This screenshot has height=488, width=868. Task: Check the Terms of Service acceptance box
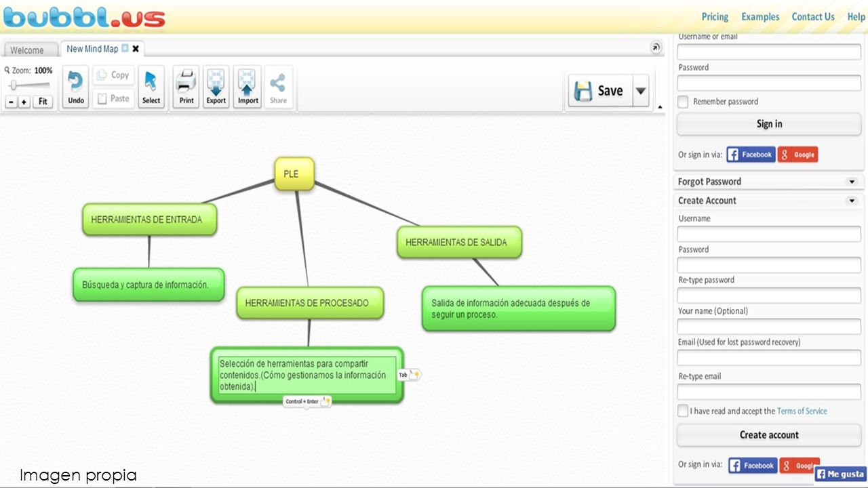click(683, 411)
